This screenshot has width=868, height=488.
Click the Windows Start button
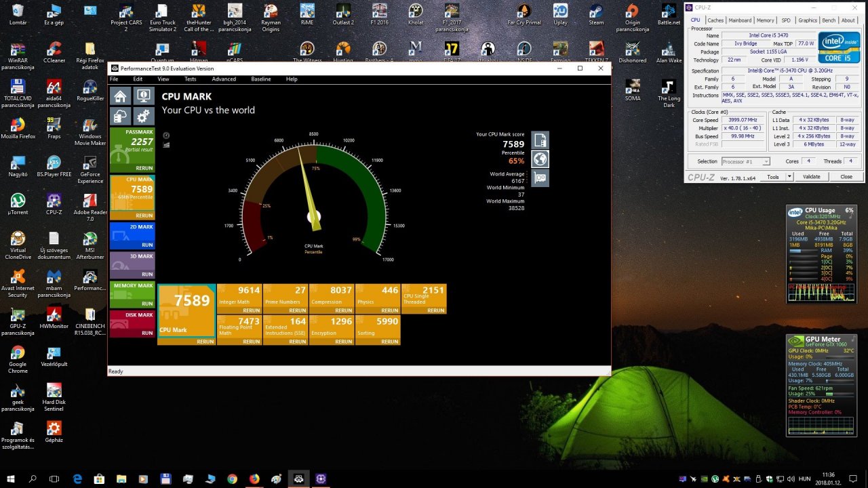tap(11, 479)
